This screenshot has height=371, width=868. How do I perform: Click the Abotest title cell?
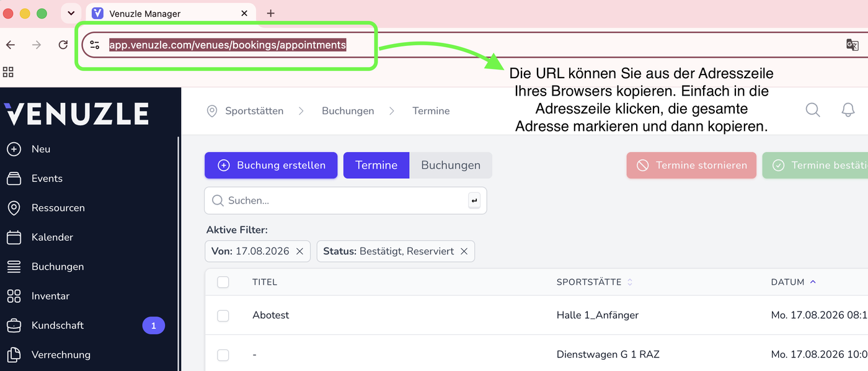[x=271, y=315]
